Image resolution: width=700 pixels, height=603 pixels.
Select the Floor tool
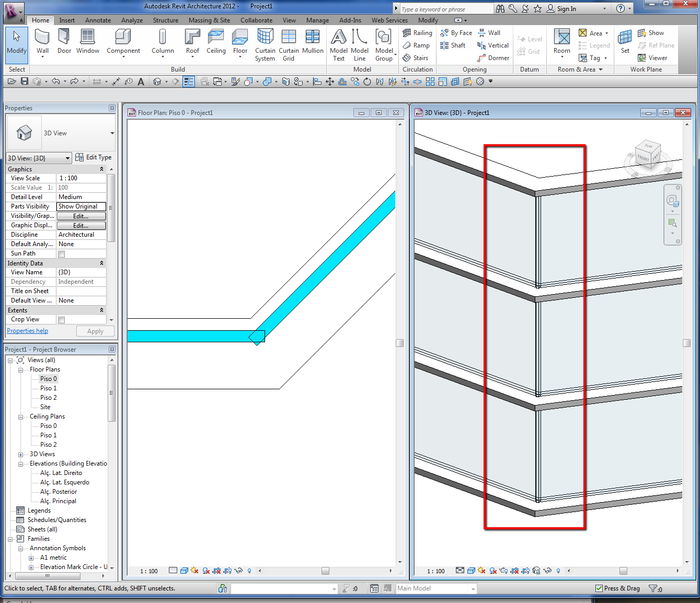coord(240,42)
